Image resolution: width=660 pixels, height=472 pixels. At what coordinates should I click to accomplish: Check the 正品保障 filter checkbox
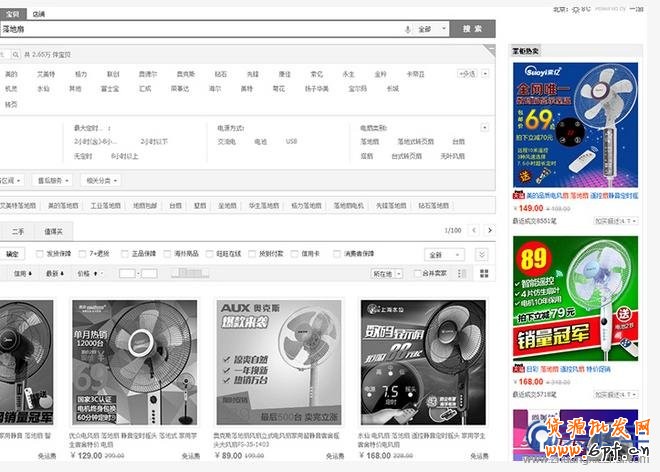[x=125, y=254]
